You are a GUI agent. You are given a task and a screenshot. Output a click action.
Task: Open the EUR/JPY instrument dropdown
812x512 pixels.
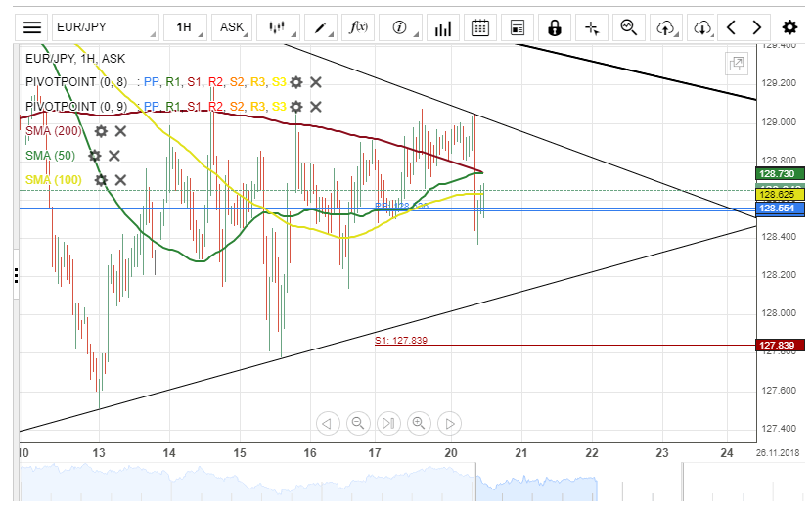106,27
